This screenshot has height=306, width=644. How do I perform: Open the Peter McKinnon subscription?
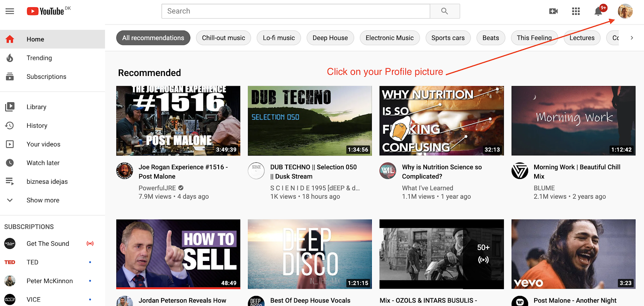coord(52,281)
